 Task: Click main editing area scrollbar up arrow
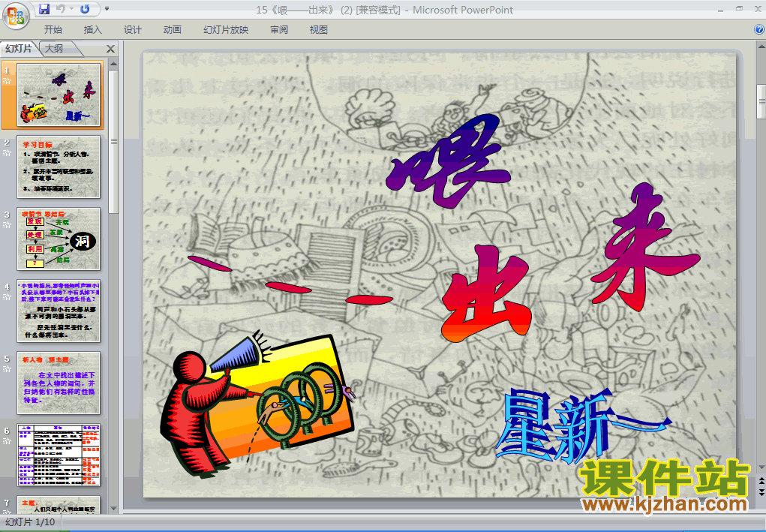click(761, 47)
